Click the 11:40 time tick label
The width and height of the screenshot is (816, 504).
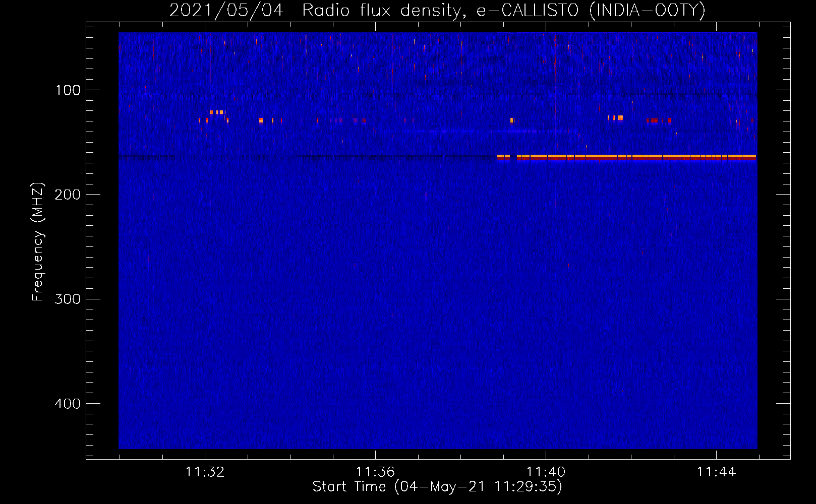[x=546, y=472]
